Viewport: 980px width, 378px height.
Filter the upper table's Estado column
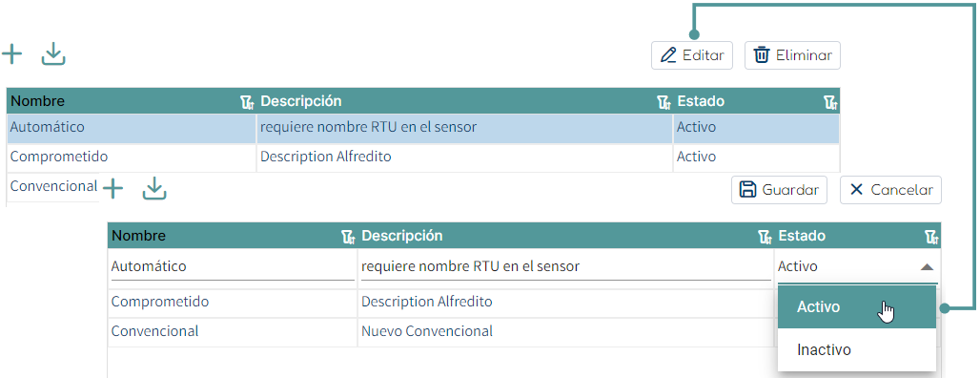point(830,103)
